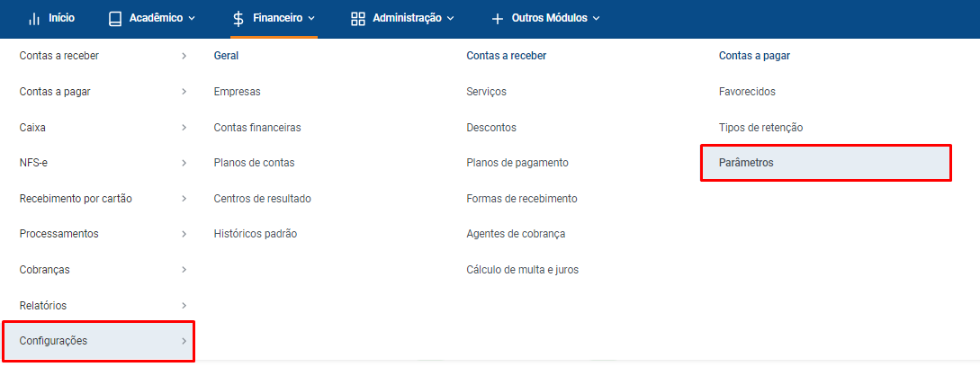
Task: Open the Empresas settings link
Action: coord(237,92)
